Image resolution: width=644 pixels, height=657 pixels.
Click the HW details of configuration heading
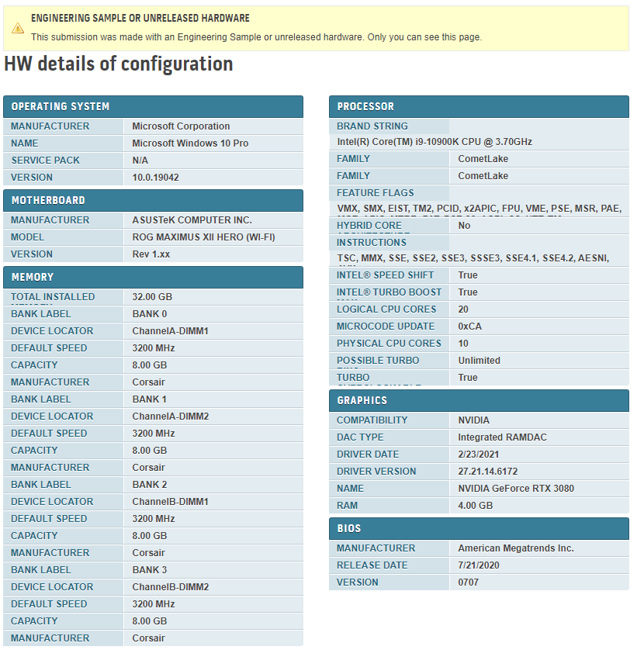[x=119, y=64]
